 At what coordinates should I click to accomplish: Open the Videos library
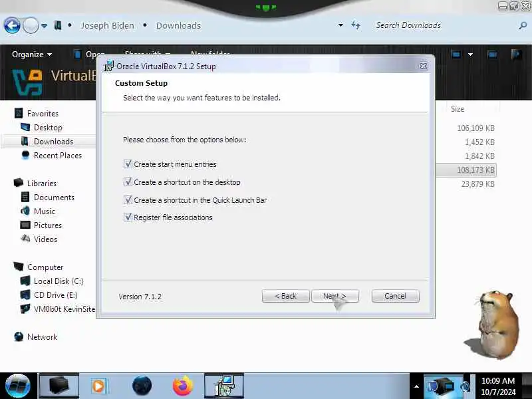coord(45,239)
